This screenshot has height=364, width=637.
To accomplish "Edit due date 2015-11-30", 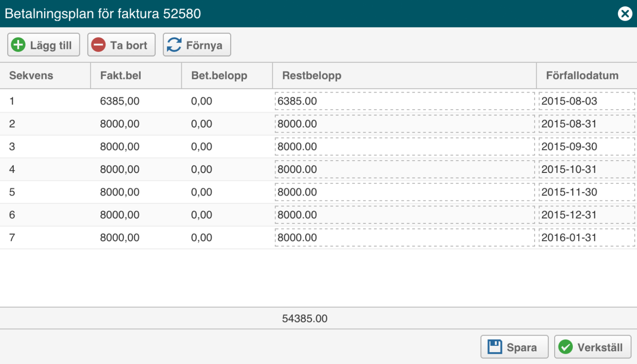I will (x=587, y=192).
